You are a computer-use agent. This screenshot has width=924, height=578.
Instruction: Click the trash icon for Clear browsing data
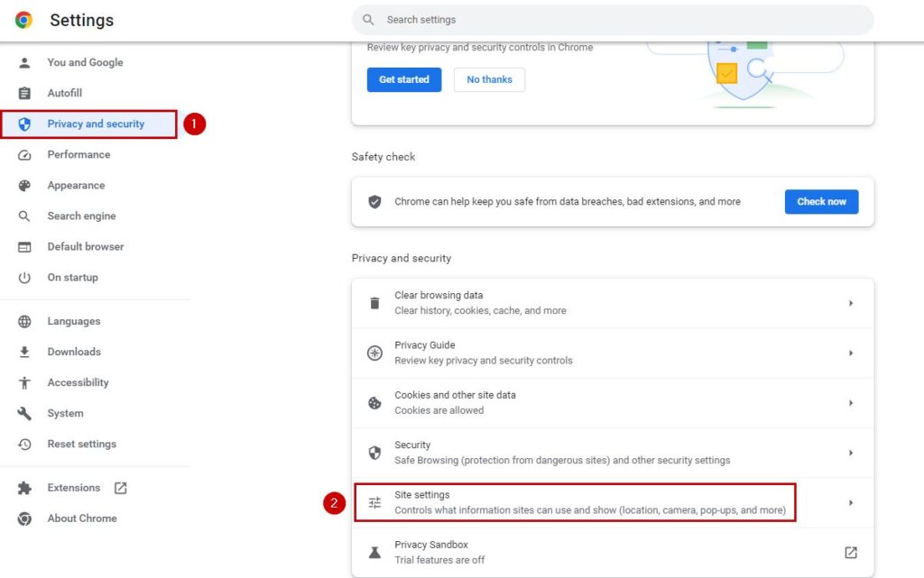tap(374, 303)
